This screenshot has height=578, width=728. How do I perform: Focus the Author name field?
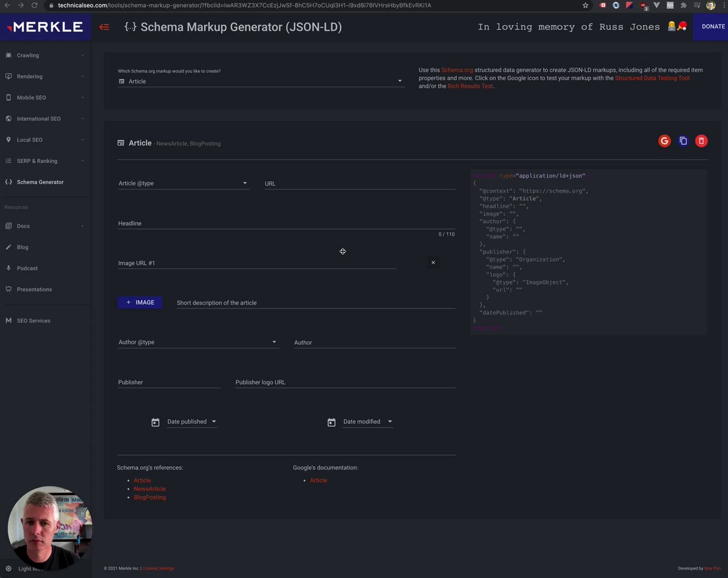click(x=374, y=342)
